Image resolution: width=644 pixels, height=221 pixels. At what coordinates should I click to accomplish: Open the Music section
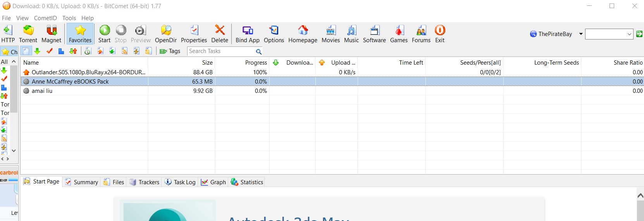[351, 34]
